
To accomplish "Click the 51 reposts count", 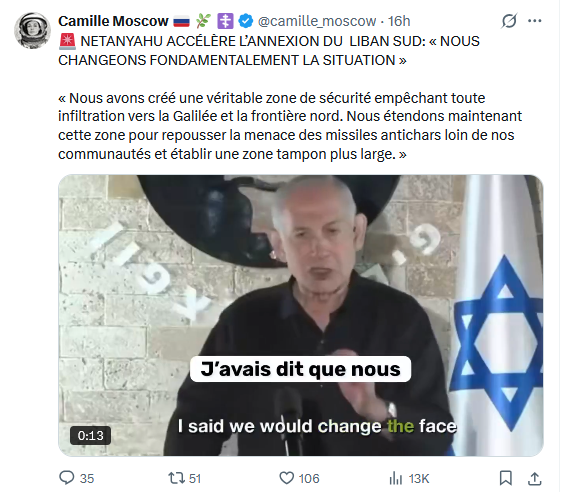I will (195, 479).
